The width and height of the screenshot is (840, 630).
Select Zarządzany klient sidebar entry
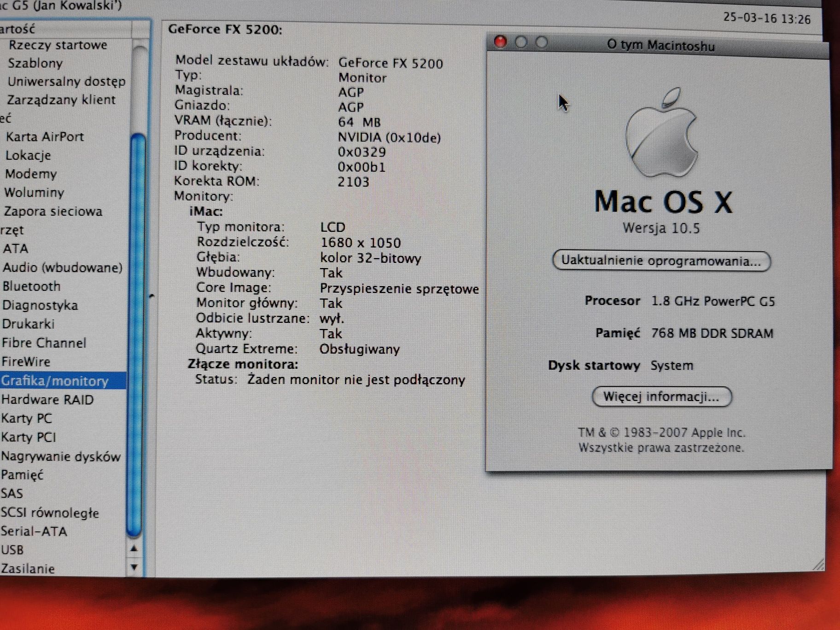click(61, 100)
